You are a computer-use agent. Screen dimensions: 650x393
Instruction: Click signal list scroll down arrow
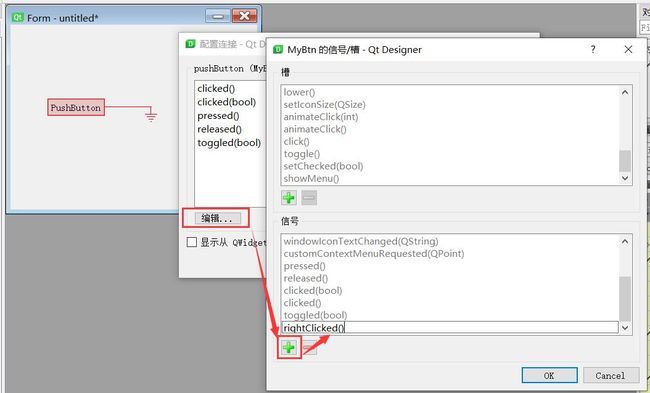point(625,328)
